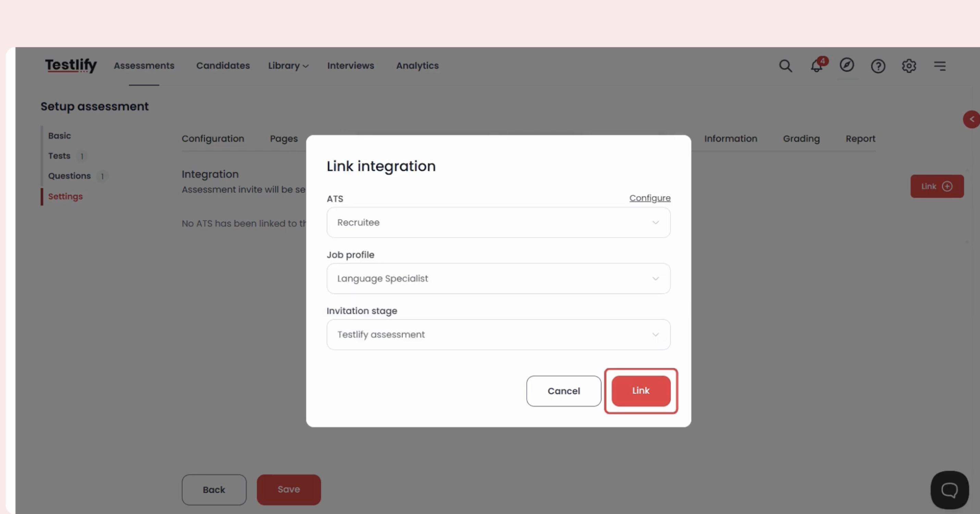
Task: Expand the ATS Recruitee dropdown
Action: point(498,222)
